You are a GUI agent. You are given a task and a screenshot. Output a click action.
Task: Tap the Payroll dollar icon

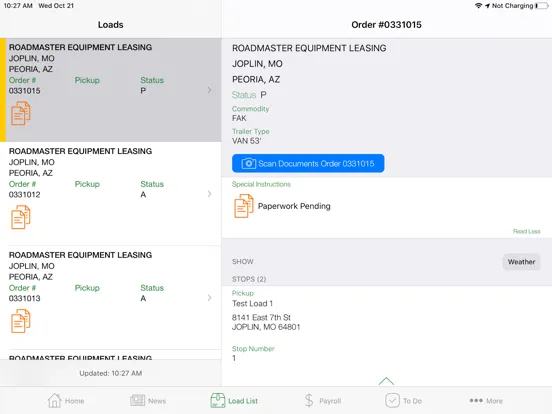[309, 401]
